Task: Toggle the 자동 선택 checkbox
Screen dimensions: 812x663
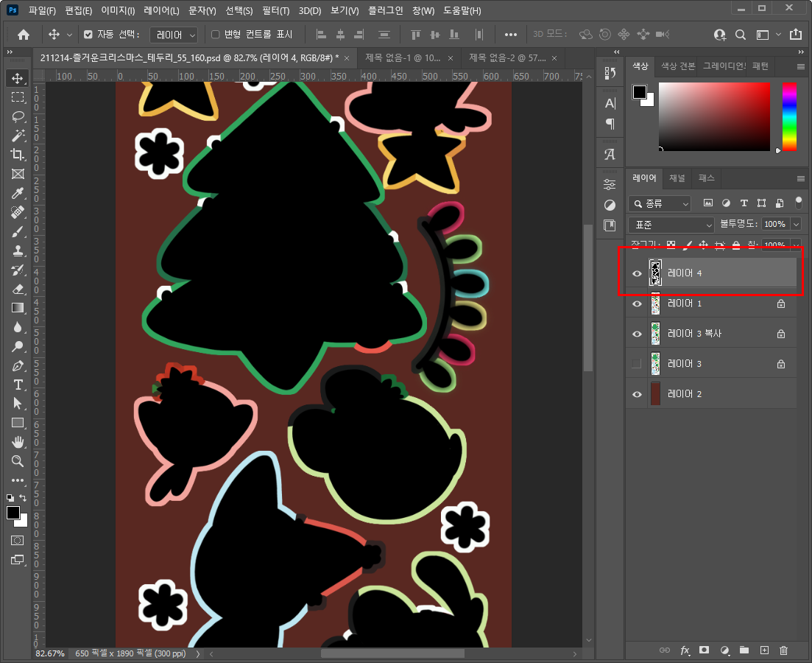Action: pyautogui.click(x=88, y=35)
